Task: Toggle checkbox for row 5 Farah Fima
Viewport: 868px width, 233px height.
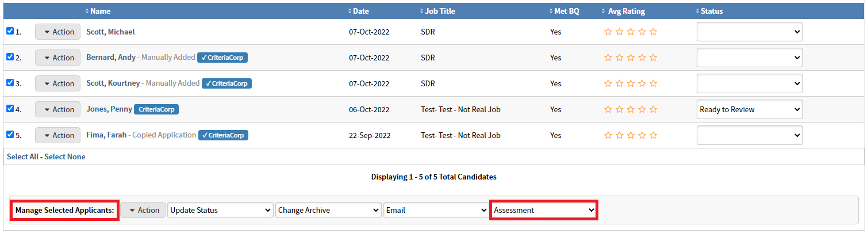Action: coord(10,135)
